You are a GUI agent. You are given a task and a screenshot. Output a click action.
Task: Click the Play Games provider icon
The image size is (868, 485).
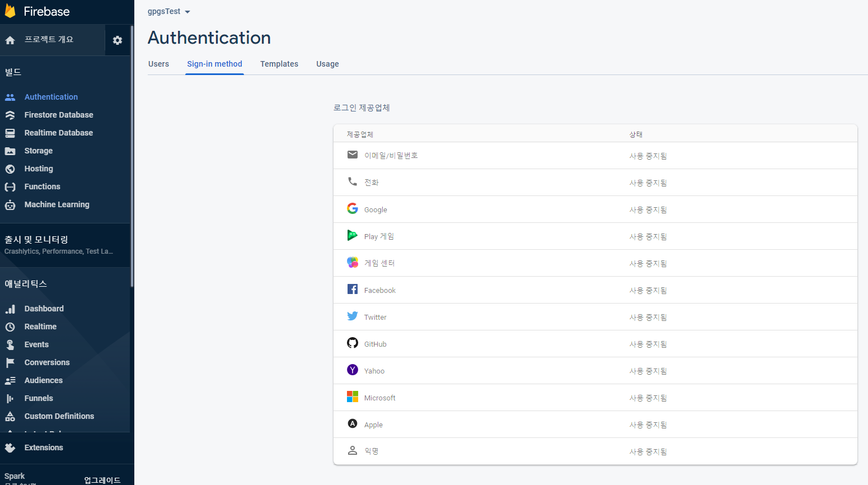click(x=353, y=235)
